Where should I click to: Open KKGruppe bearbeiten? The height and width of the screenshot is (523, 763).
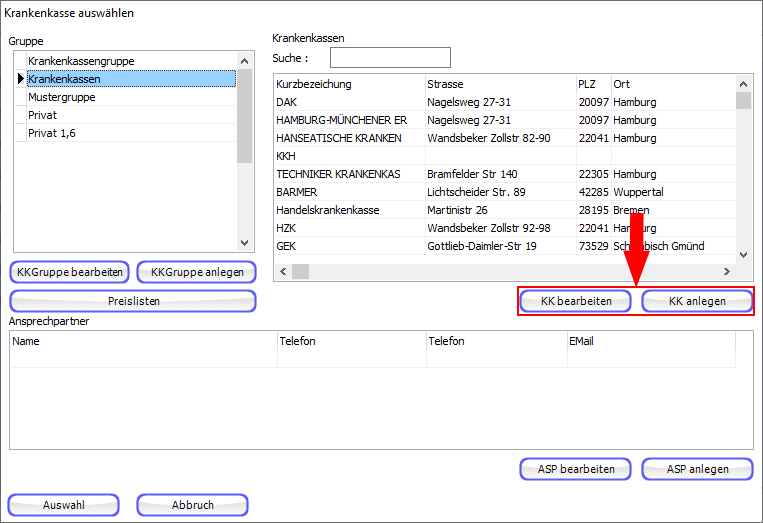70,272
